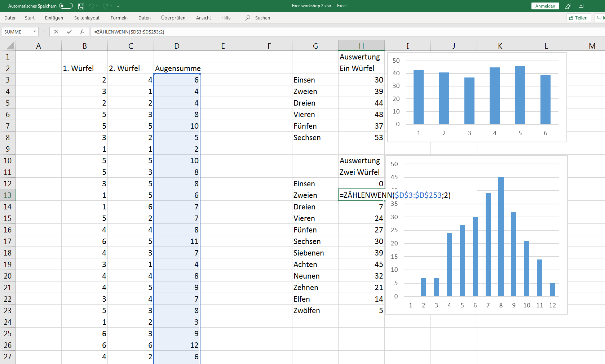This screenshot has height=364, width=605.
Task: Click the 'Zwölfen' label cell
Action: 315,310
